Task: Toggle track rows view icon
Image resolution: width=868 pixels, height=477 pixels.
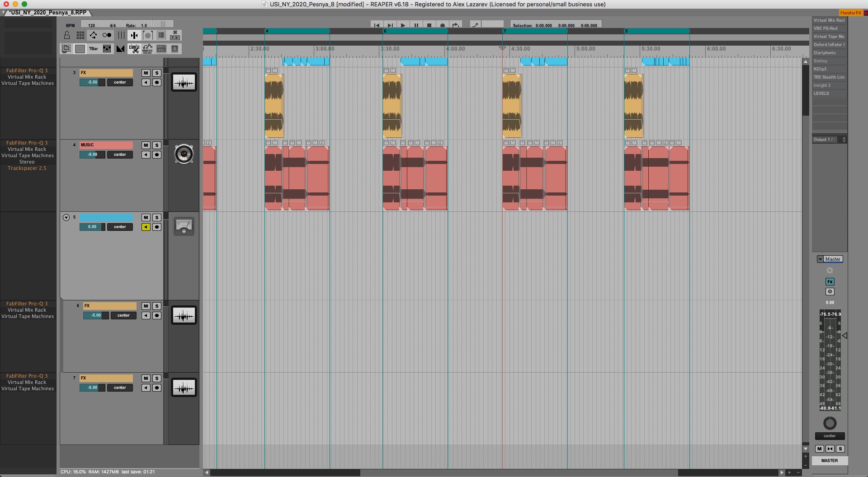Action: click(x=80, y=49)
